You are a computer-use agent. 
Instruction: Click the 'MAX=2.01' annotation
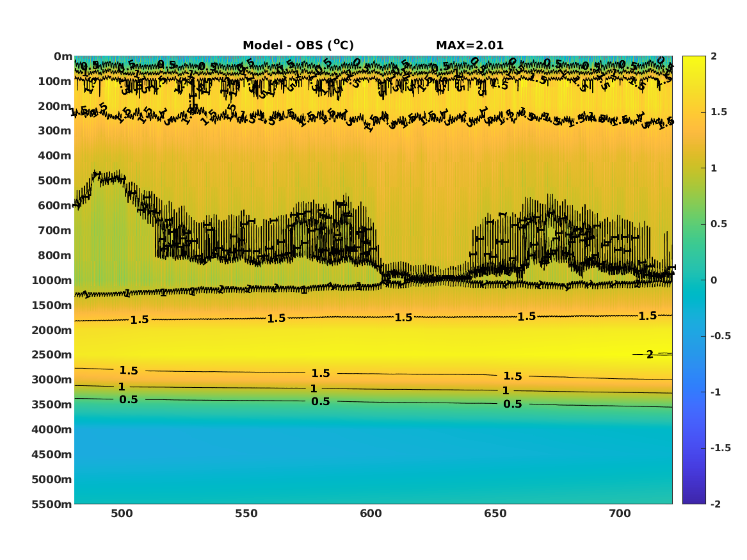tap(470, 45)
